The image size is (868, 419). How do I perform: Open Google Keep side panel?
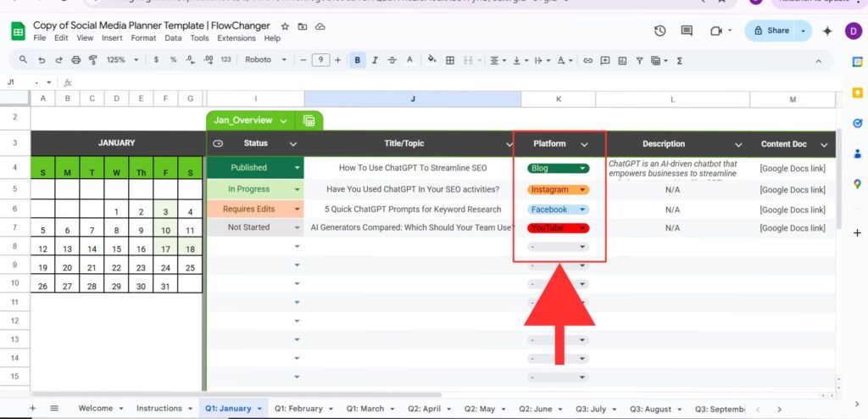pos(857,92)
